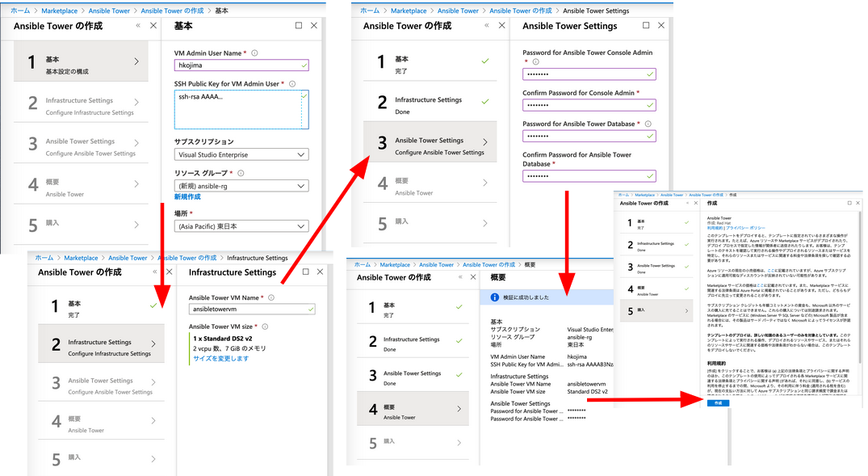The width and height of the screenshot is (868, 476).
Task: Click the 新規作成 link under resource group
Action: click(x=187, y=196)
